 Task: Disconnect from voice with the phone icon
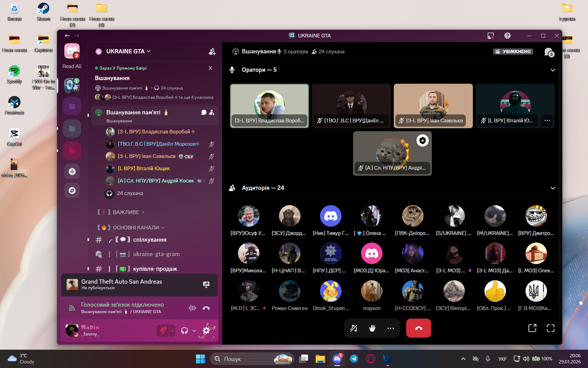[x=206, y=308]
